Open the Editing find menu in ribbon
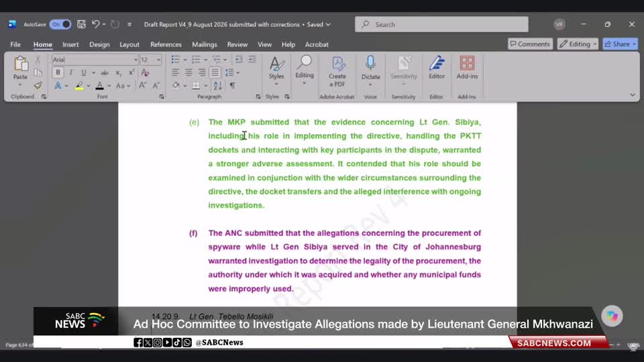This screenshot has width=644, height=362. coord(305,70)
